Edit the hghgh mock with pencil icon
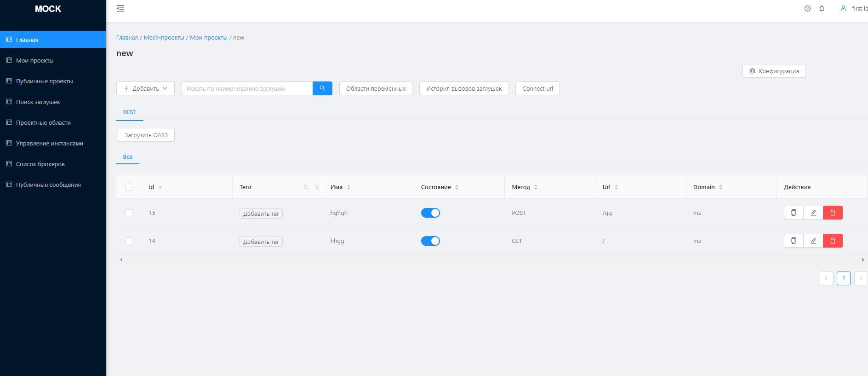 point(813,213)
